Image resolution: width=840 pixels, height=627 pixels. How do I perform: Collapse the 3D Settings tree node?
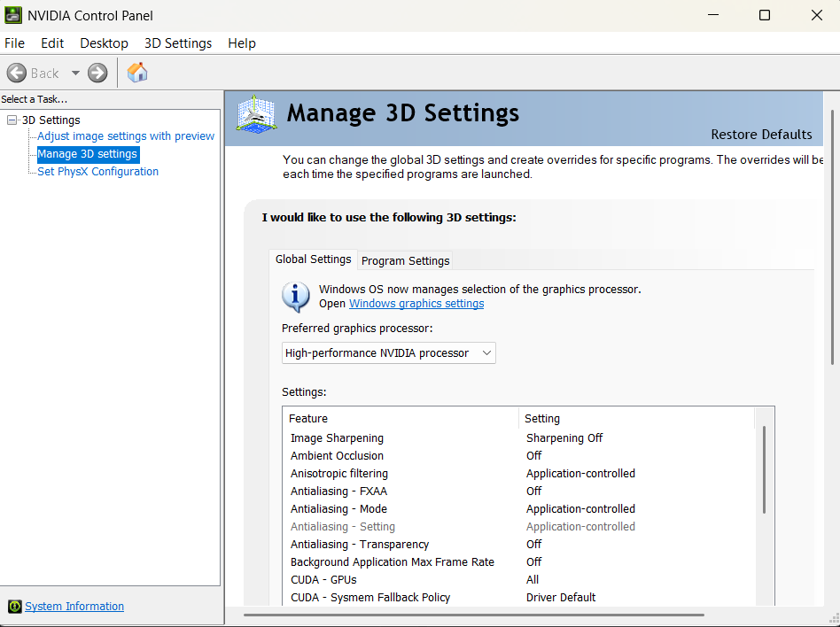coord(12,120)
